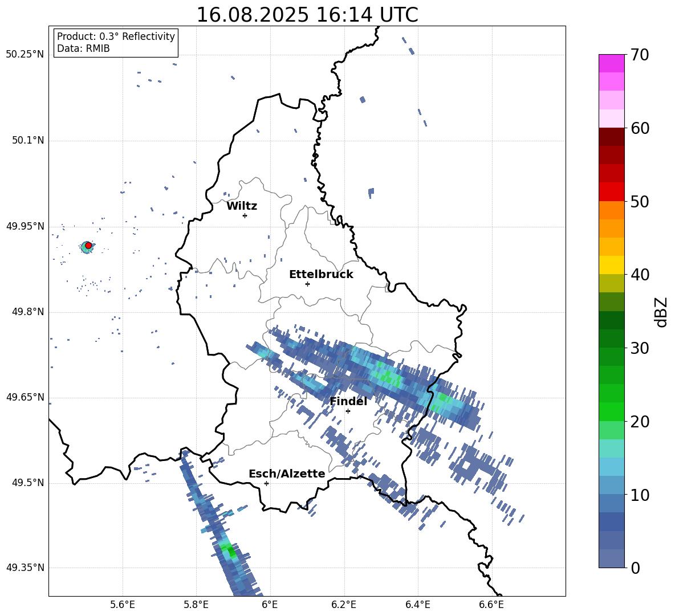Screen dimensions: 675x616
Task: Pick the turquoise swatch below 20 dBZ
Action: (x=611, y=448)
